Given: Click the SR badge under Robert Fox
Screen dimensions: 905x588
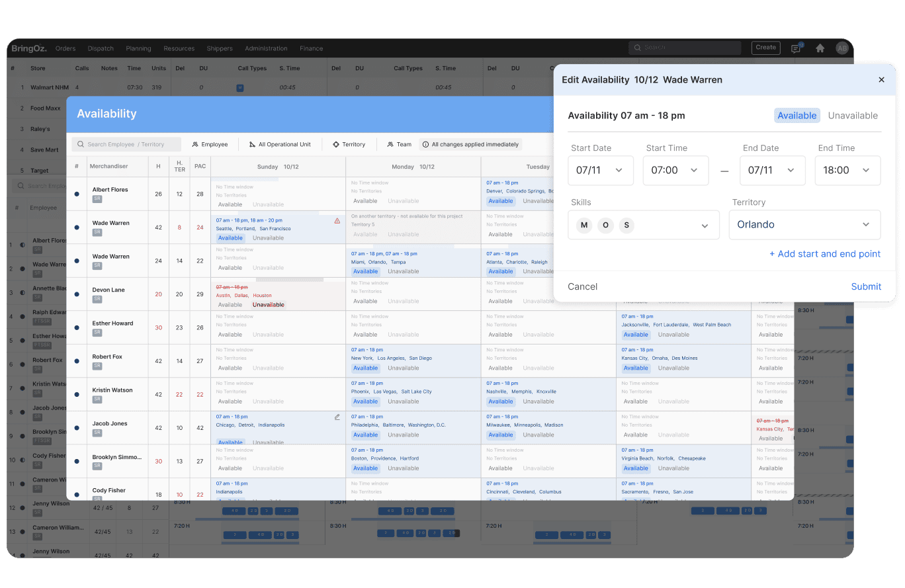Looking at the screenshot, I should (x=97, y=366).
